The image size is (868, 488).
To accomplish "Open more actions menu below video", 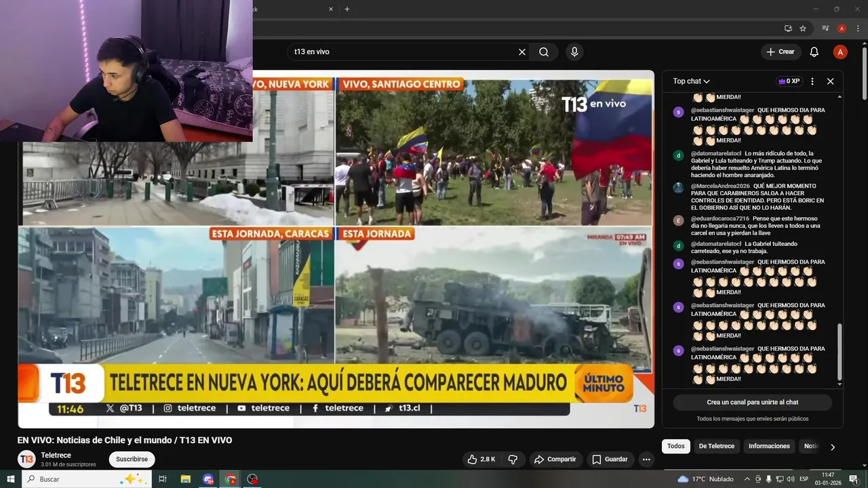I will coord(647,460).
